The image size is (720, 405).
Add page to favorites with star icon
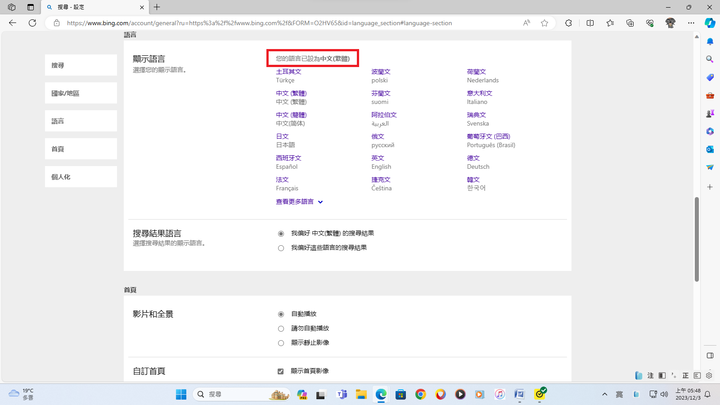click(x=545, y=23)
